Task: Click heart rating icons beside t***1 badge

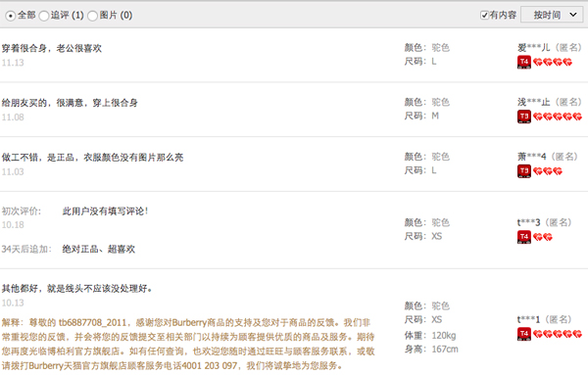Action: tap(558, 334)
